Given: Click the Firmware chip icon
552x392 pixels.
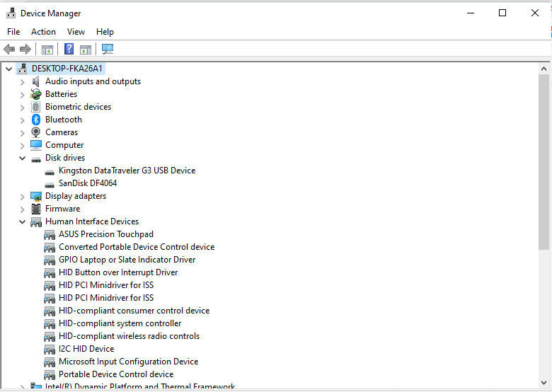Looking at the screenshot, I should (x=36, y=209).
